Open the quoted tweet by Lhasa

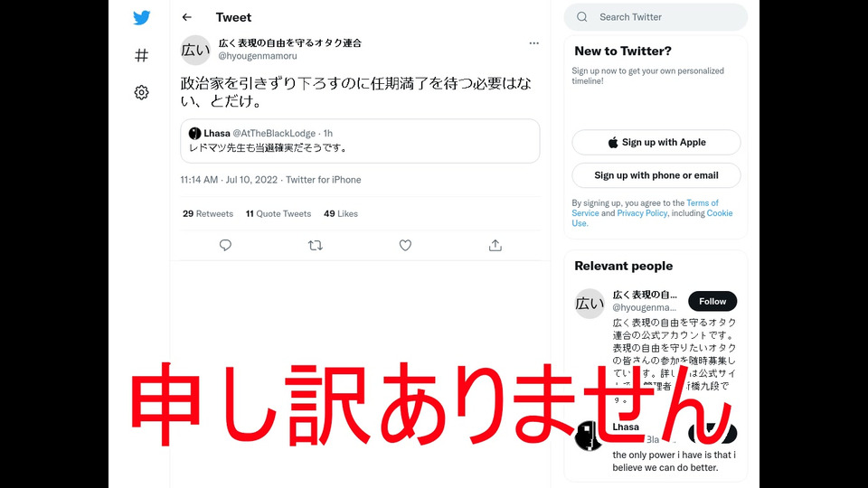(x=360, y=141)
